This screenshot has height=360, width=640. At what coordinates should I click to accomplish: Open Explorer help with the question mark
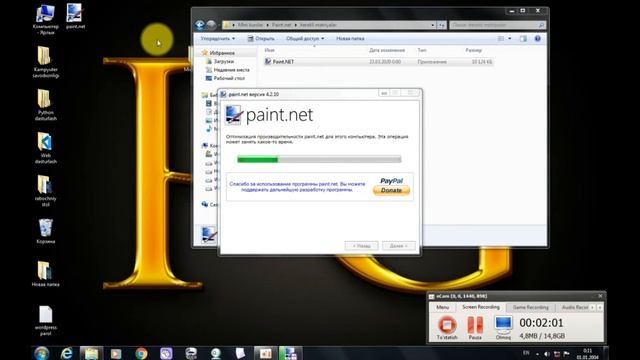[x=538, y=38]
